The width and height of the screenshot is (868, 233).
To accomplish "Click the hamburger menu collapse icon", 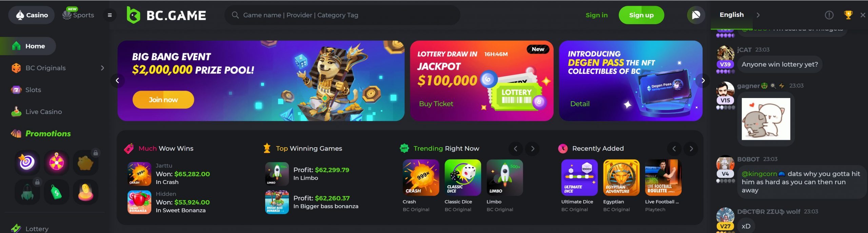I will click(110, 15).
